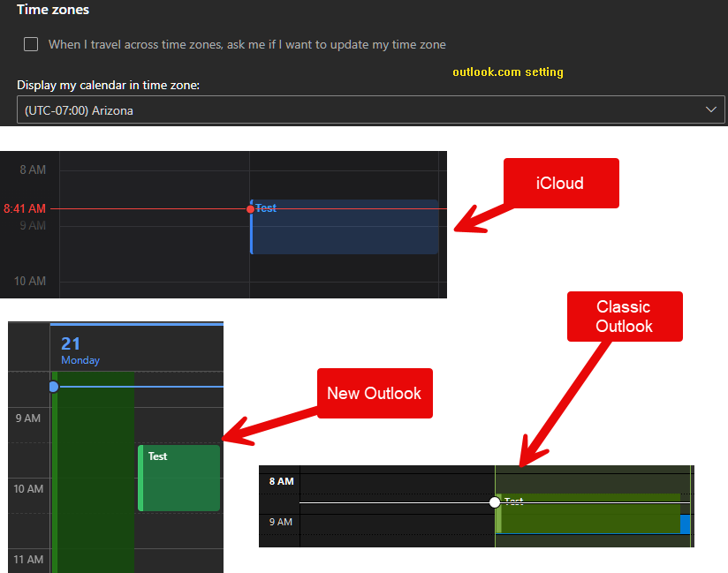
Task: Click the 9 AM label in New Outlook
Action: (28, 418)
